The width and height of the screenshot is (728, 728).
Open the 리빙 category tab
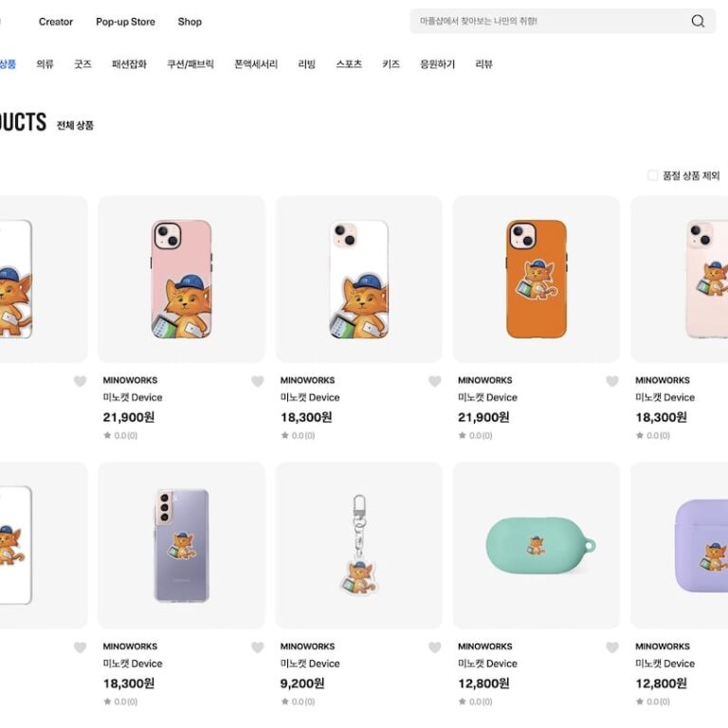point(307,64)
